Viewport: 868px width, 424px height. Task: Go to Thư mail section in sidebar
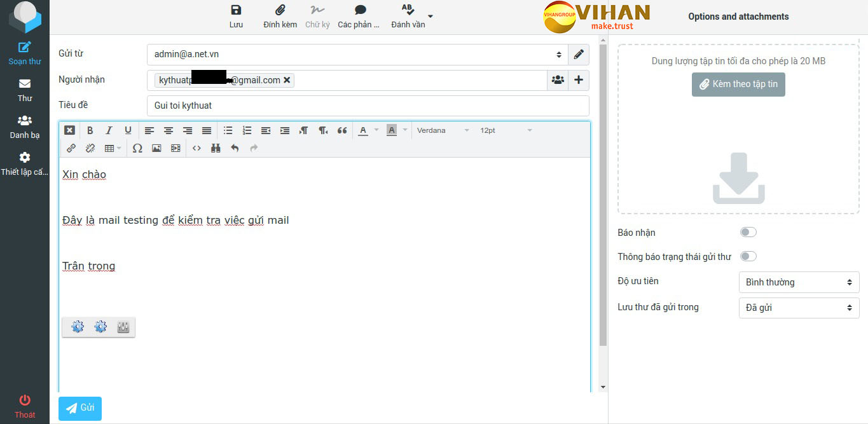[x=25, y=90]
